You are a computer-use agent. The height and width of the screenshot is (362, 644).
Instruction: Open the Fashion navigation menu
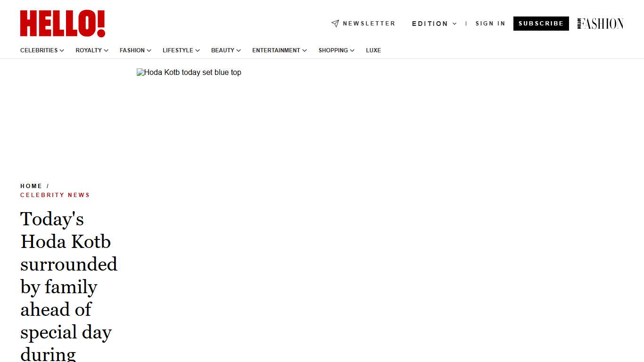pos(132,50)
